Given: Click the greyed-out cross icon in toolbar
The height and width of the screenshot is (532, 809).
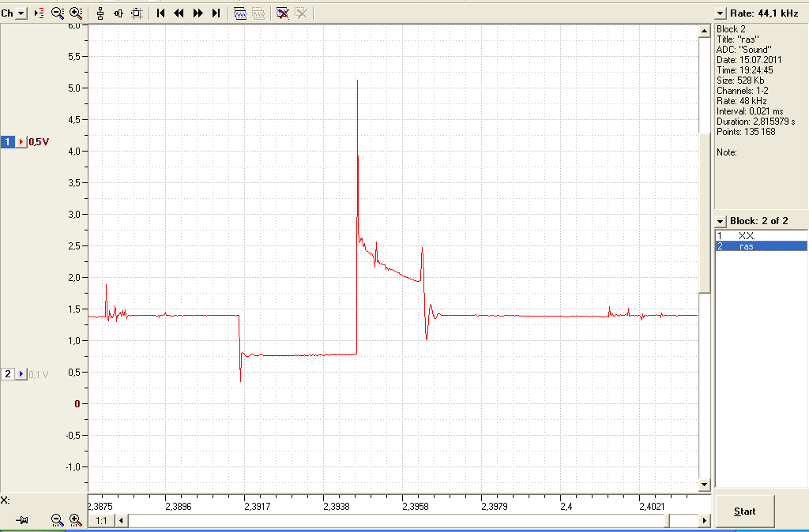Looking at the screenshot, I should (x=301, y=13).
